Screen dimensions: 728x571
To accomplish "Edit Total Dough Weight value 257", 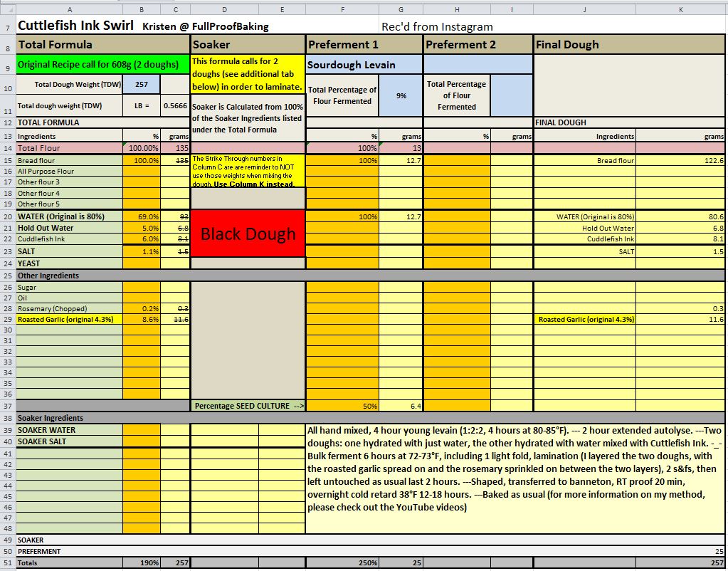I will [142, 85].
